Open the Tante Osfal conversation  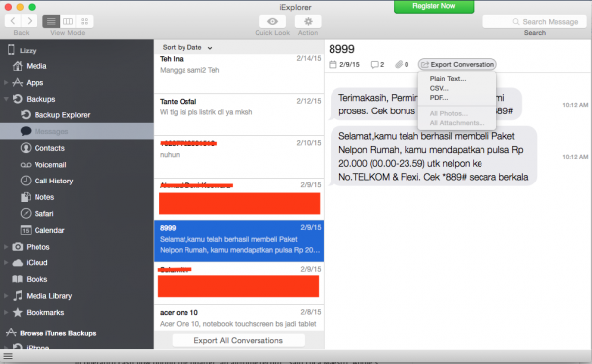click(x=239, y=114)
